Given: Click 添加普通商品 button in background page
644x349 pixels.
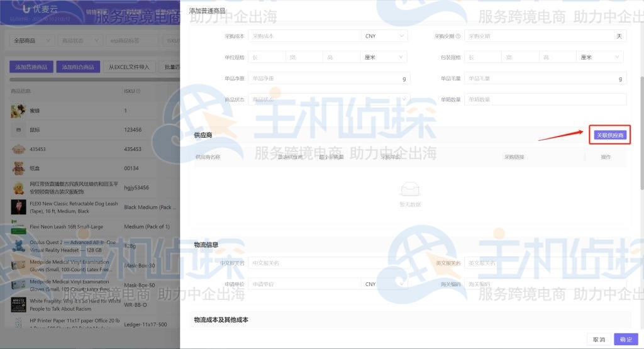Looking at the screenshot, I should click(31, 67).
